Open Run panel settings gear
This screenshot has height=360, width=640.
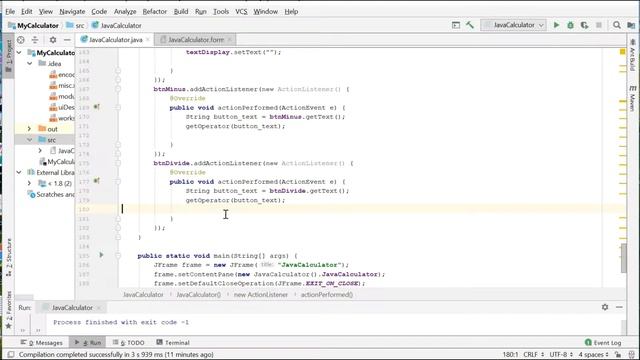click(605, 307)
